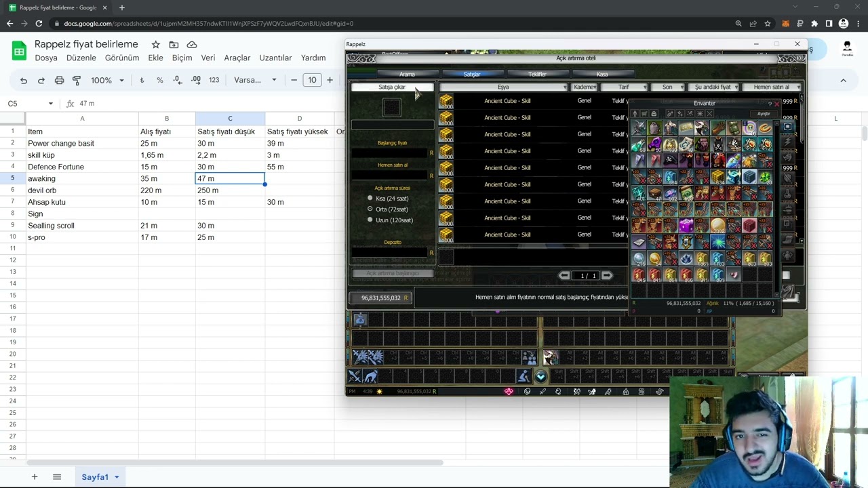The height and width of the screenshot is (488, 868).
Task: Open the Varsa... font dropdown
Action: point(255,80)
